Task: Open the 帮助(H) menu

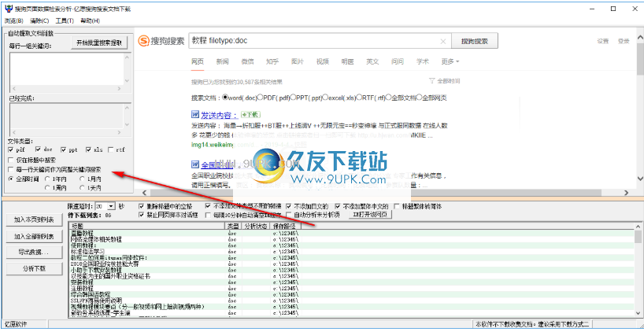Action: tap(91, 20)
